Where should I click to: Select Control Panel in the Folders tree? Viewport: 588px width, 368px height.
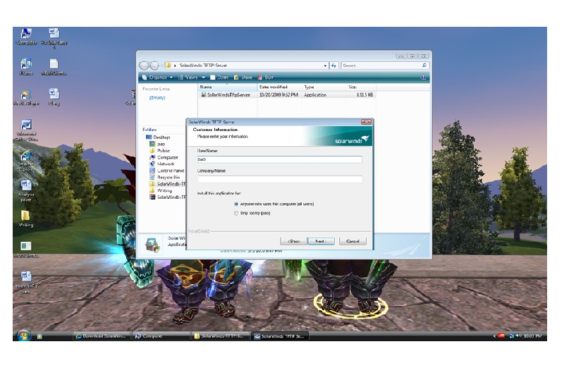tap(170, 171)
